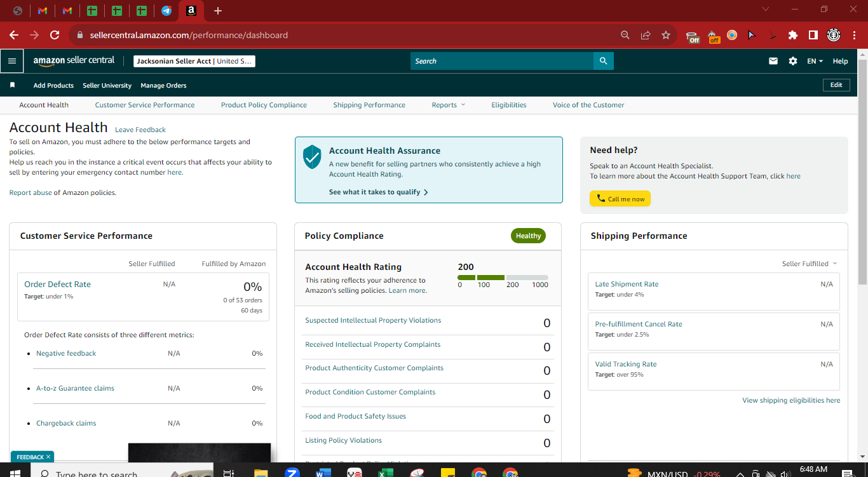This screenshot has height=477, width=868.
Task: Open Learn more link under Account Health Rating
Action: tap(407, 290)
